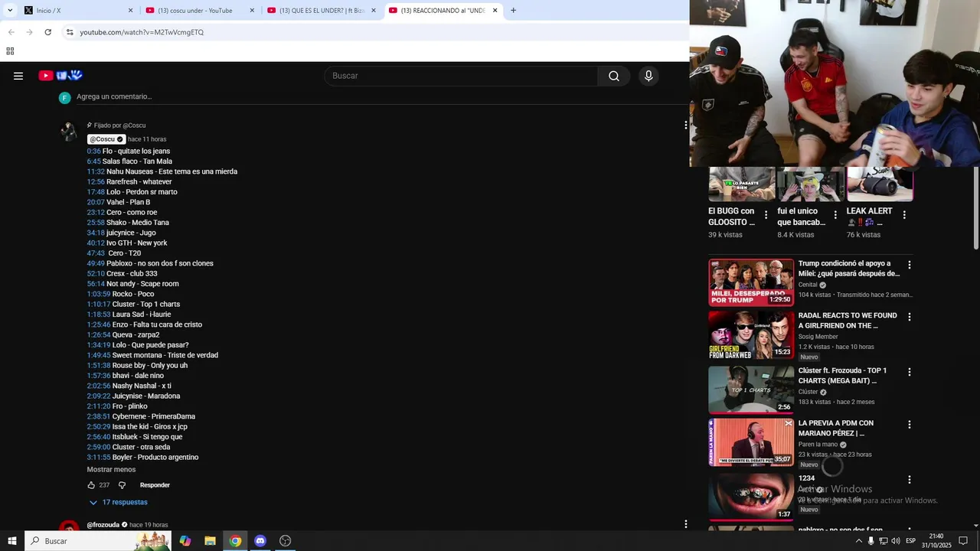Open more options for LA PREVIA A PDM video

(x=910, y=425)
